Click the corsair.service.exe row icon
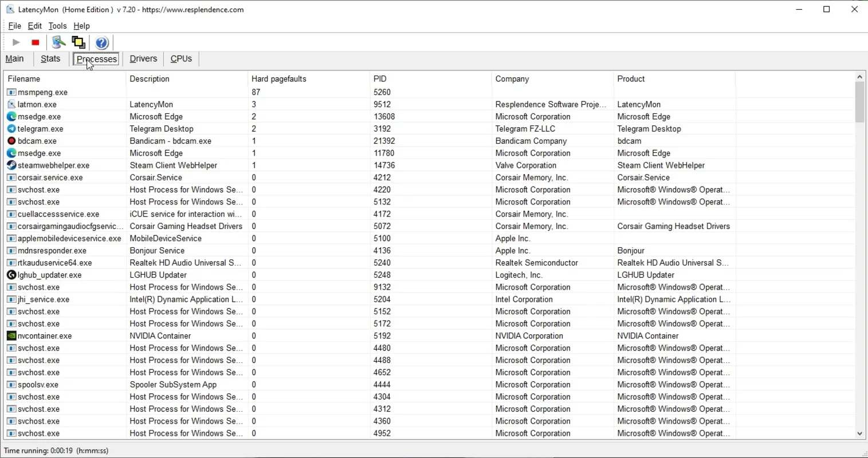Image resolution: width=868 pixels, height=458 pixels. [11, 177]
